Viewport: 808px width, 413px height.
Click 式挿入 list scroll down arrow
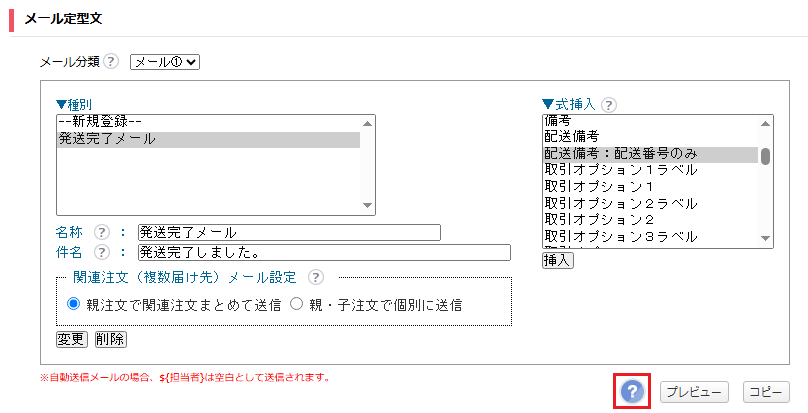click(x=765, y=238)
